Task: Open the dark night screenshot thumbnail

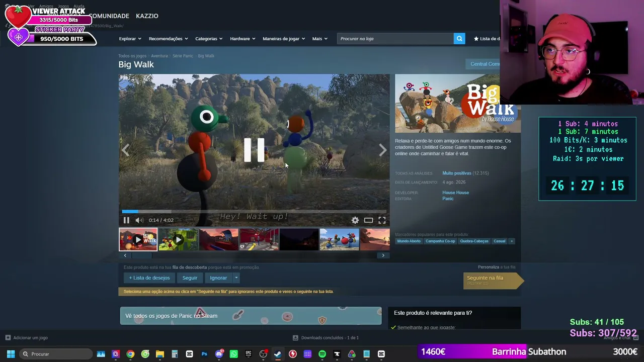Action: [299, 239]
